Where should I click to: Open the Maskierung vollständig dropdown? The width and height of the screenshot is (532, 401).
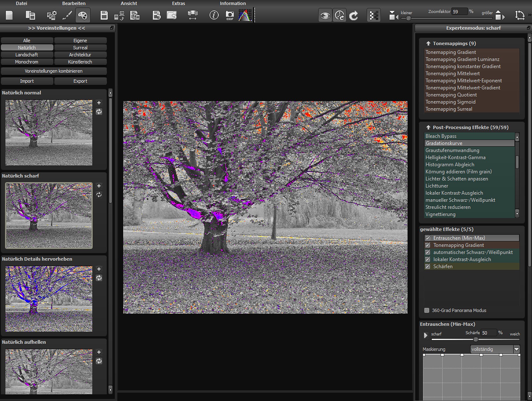pos(495,349)
